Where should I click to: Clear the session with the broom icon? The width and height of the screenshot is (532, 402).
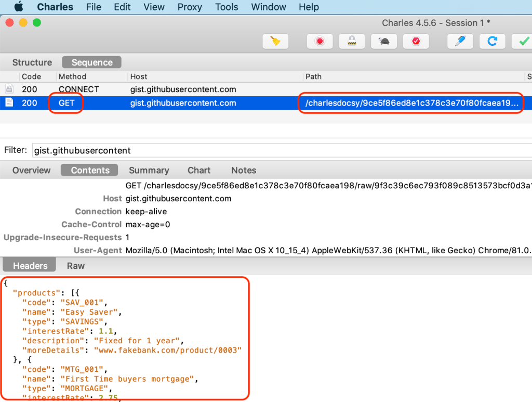click(275, 41)
